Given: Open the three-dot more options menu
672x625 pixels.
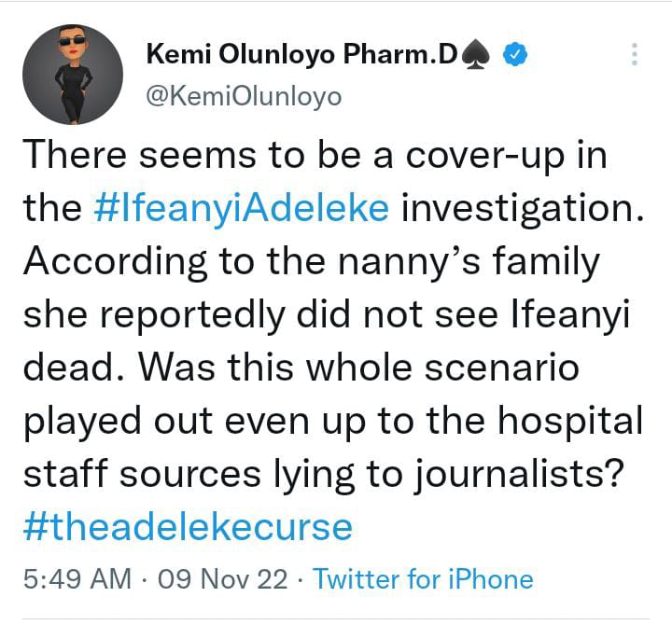Looking at the screenshot, I should [x=635, y=53].
